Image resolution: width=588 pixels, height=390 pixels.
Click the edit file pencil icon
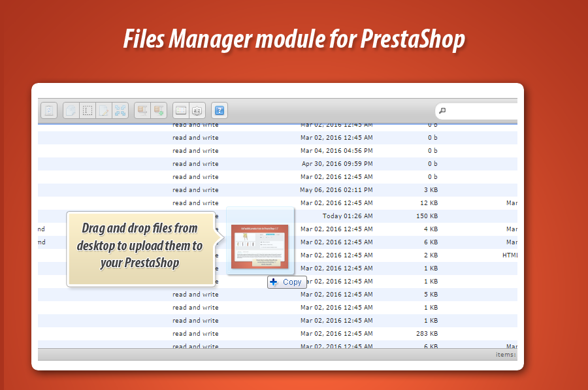103,110
